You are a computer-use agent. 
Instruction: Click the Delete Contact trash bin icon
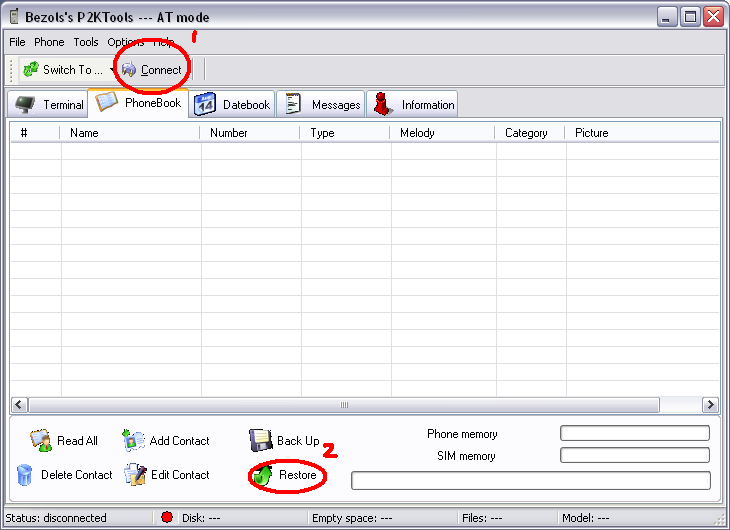pos(24,475)
